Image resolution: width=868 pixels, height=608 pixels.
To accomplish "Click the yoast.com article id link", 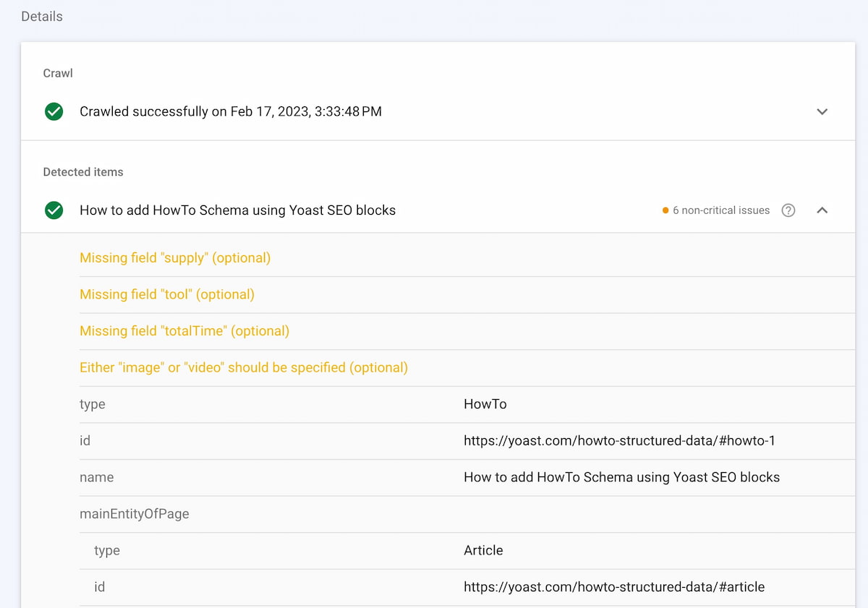I will (614, 586).
